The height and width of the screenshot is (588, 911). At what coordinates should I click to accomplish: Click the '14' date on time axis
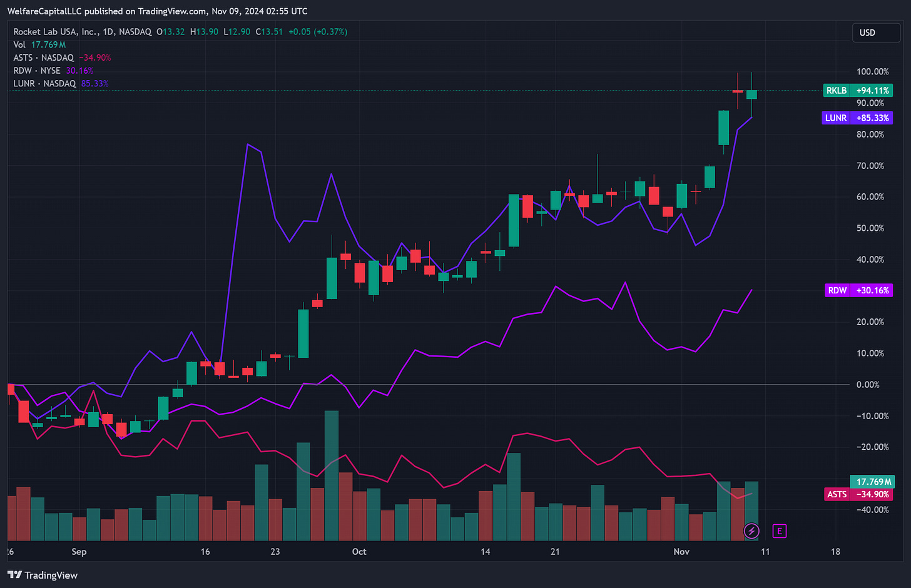tap(486, 551)
